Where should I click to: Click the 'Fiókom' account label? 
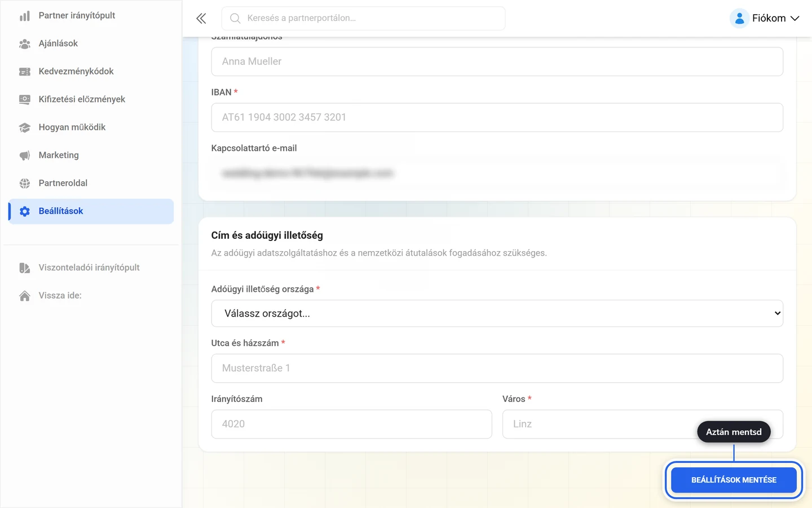click(769, 19)
